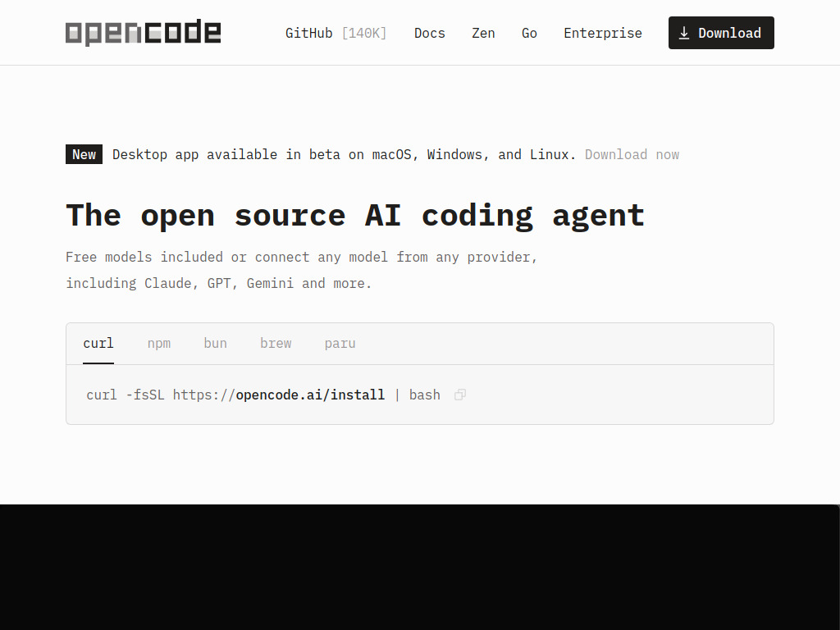Switch to the npm install tab
This screenshot has width=840, height=630.
[159, 343]
